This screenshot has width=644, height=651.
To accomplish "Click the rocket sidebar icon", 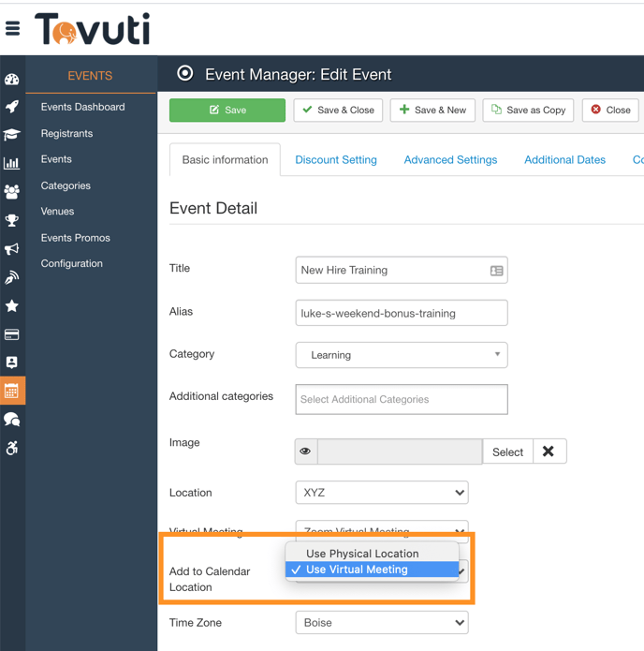I will (x=12, y=107).
